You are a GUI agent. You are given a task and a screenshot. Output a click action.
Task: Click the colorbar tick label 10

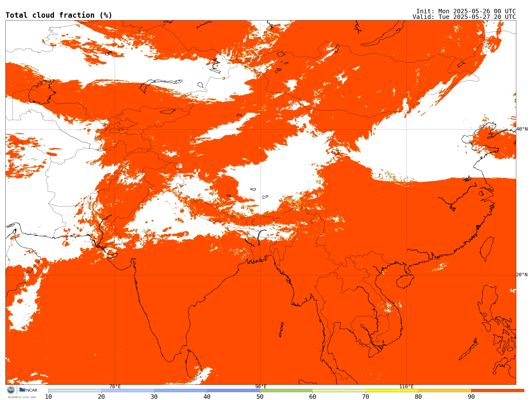pyautogui.click(x=49, y=397)
